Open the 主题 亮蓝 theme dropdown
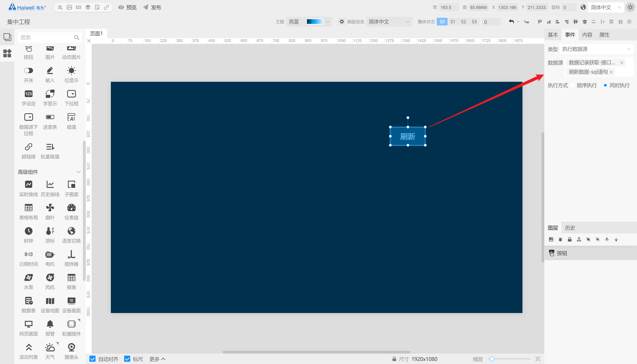Viewport: 637px width, 364px height. click(x=309, y=22)
